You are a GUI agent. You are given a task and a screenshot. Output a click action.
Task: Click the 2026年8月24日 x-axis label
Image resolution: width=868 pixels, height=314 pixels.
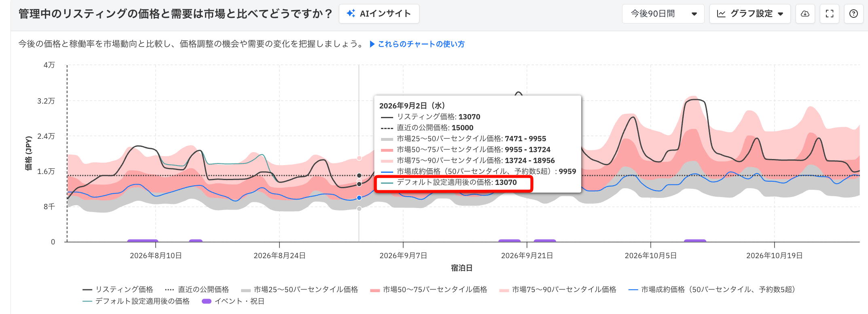279,256
